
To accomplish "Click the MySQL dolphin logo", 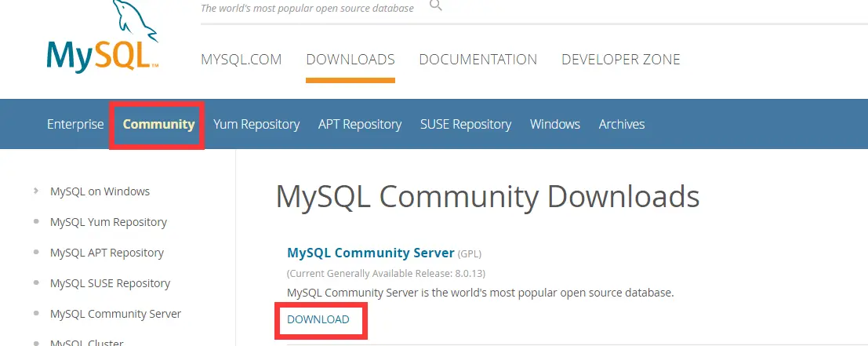I will pos(103,36).
